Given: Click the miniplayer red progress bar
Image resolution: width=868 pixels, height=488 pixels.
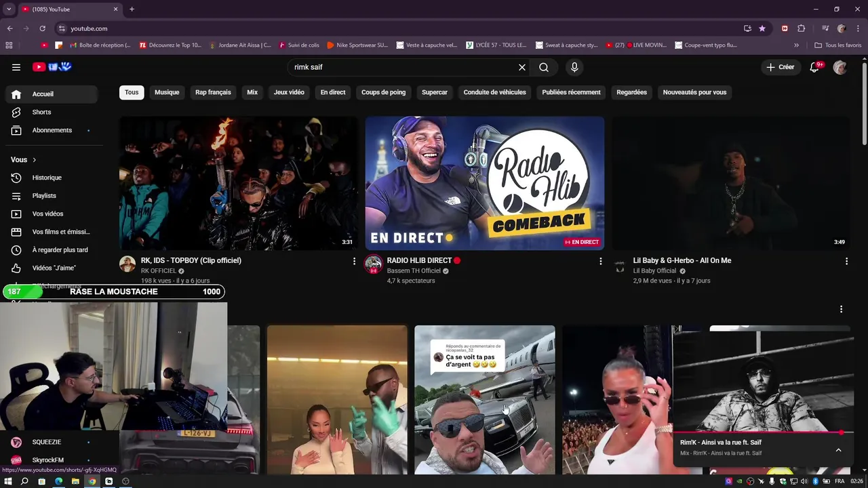Looking at the screenshot, I should [x=763, y=432].
